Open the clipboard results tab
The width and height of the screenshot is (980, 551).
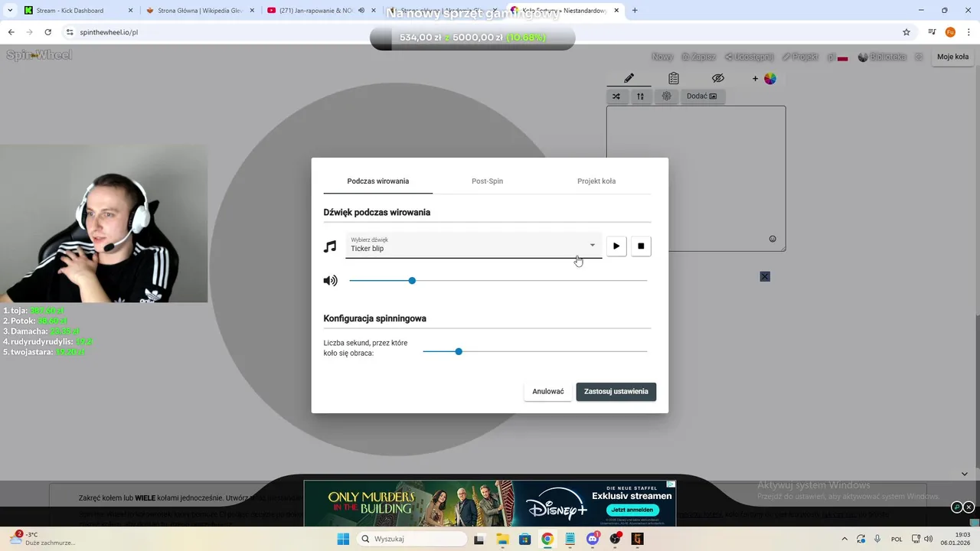click(x=673, y=78)
